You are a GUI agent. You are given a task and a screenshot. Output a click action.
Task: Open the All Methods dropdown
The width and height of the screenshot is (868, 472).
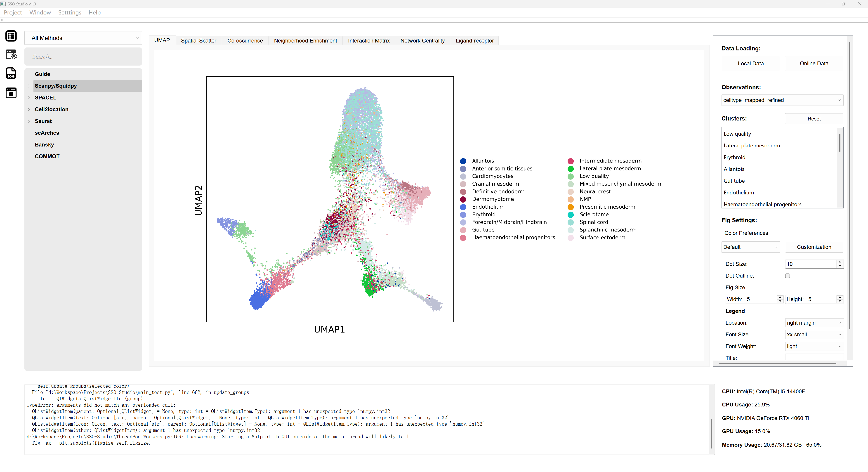[83, 38]
